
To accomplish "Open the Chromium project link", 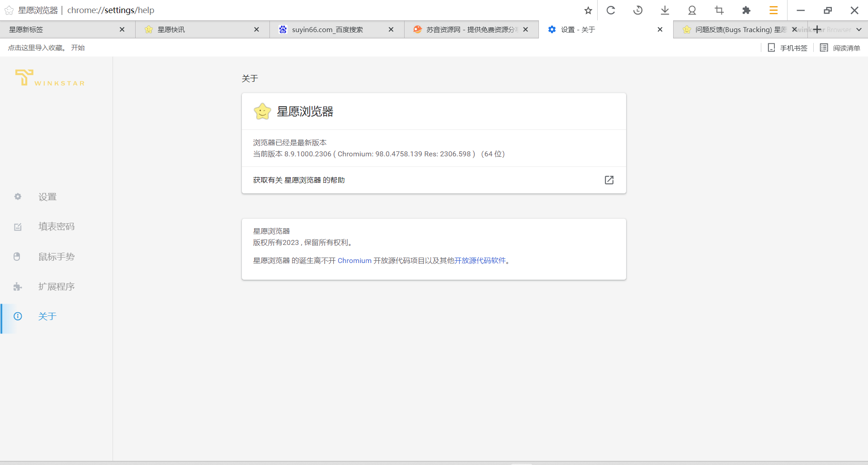I will pyautogui.click(x=354, y=261).
